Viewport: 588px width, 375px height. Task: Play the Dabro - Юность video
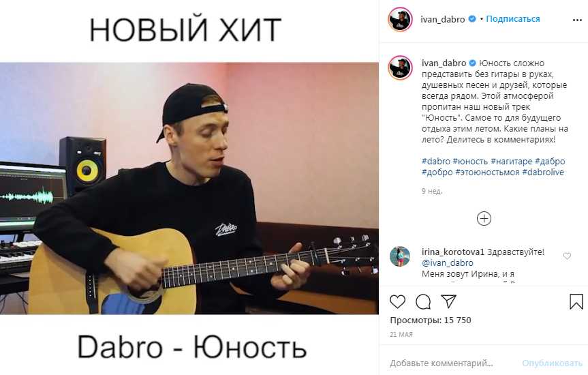pyautogui.click(x=189, y=188)
